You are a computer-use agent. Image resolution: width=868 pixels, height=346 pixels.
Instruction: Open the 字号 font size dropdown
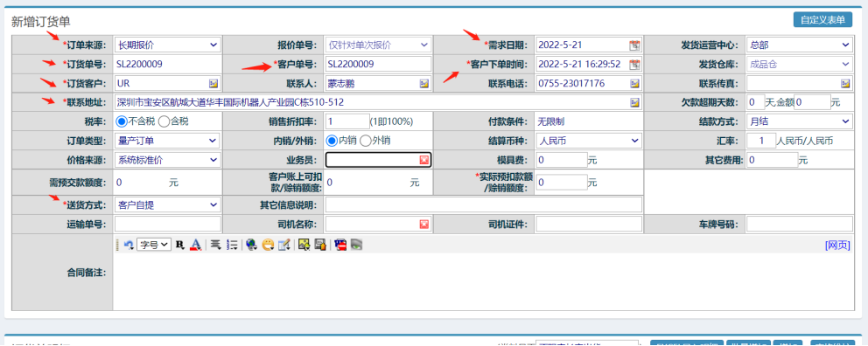pyautogui.click(x=155, y=245)
